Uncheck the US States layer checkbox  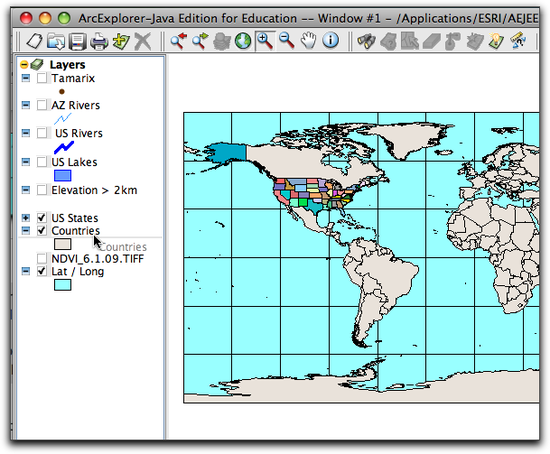click(x=42, y=218)
